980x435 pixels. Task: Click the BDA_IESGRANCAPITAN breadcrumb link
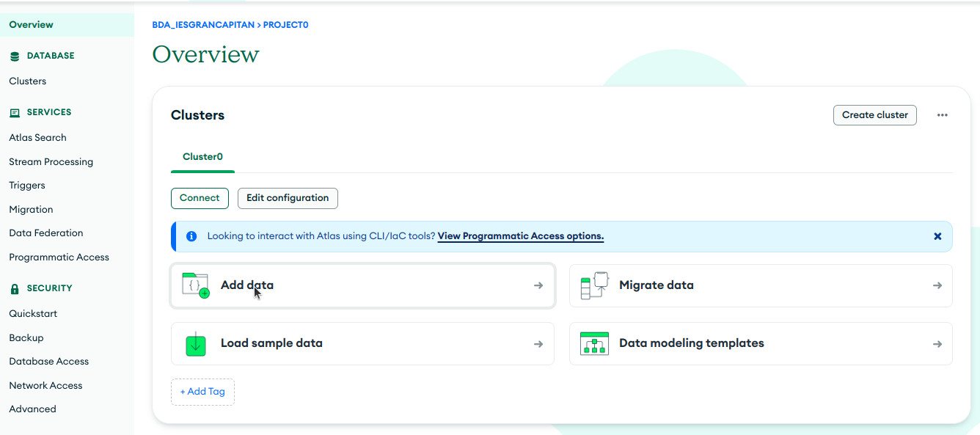coord(202,25)
